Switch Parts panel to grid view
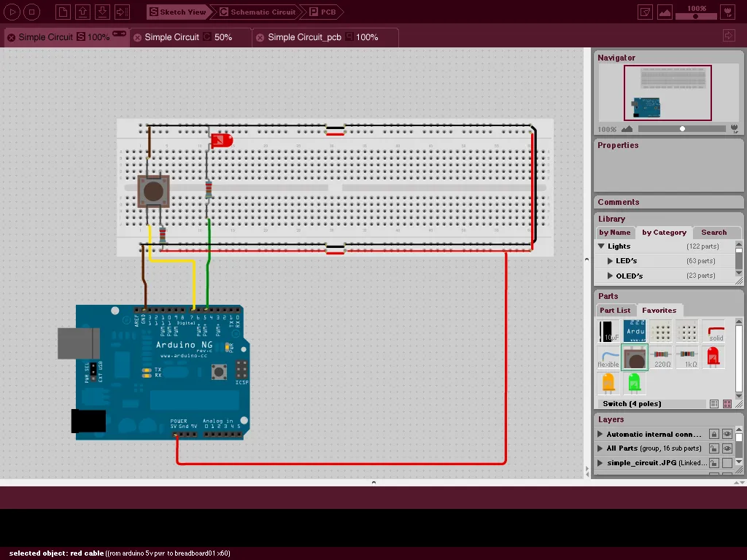Screen dimensions: 747x560 (727, 404)
